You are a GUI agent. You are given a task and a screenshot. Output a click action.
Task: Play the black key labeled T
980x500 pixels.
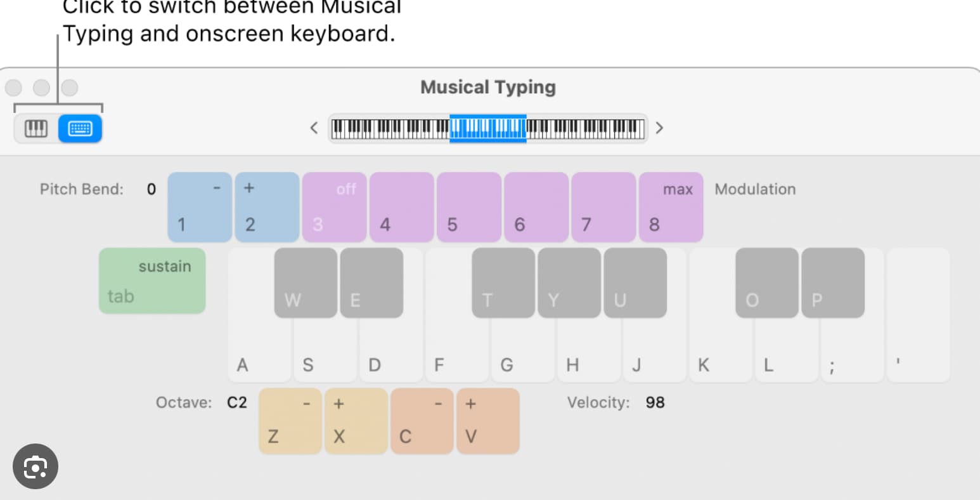coord(503,283)
